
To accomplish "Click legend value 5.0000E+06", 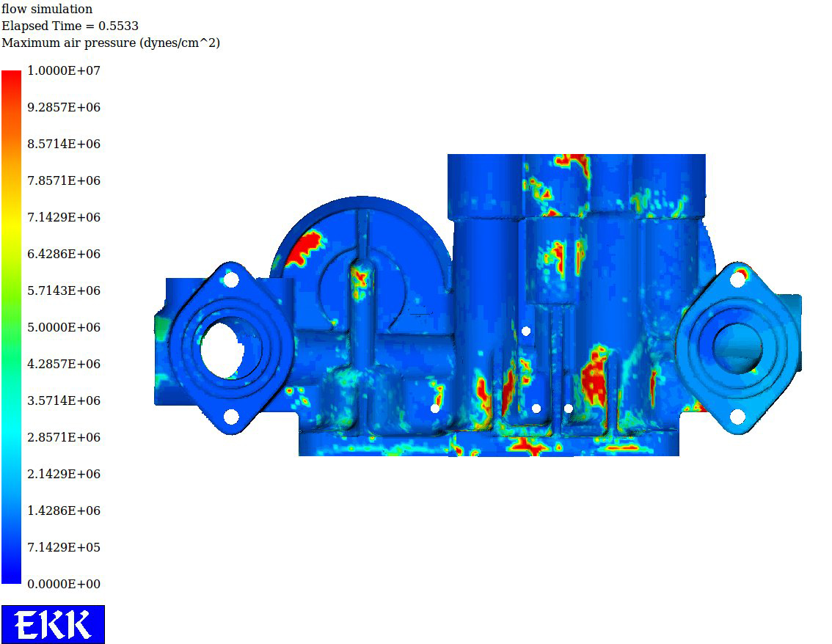I will (64, 327).
